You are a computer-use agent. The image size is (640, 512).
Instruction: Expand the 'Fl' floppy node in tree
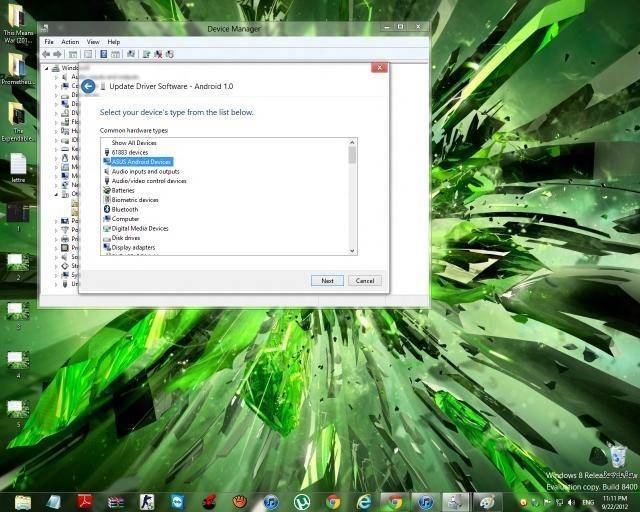(56, 122)
